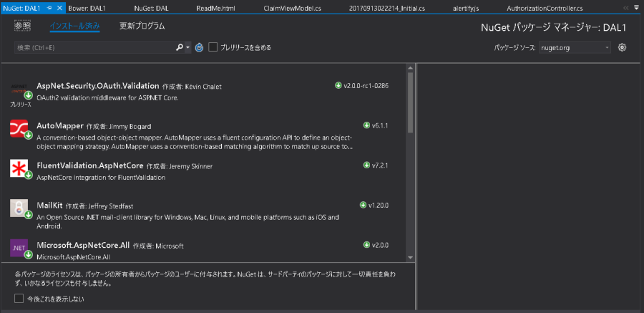The image size is (644, 313).
Task: Check the 今後これを表示しない checkbox
Action: [19, 299]
